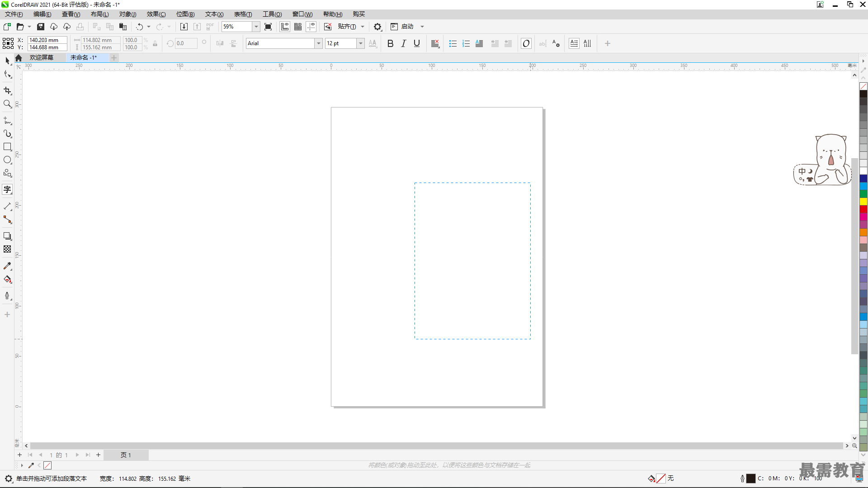
Task: Open text alignment dropdown
Action: pyautogui.click(x=435, y=43)
